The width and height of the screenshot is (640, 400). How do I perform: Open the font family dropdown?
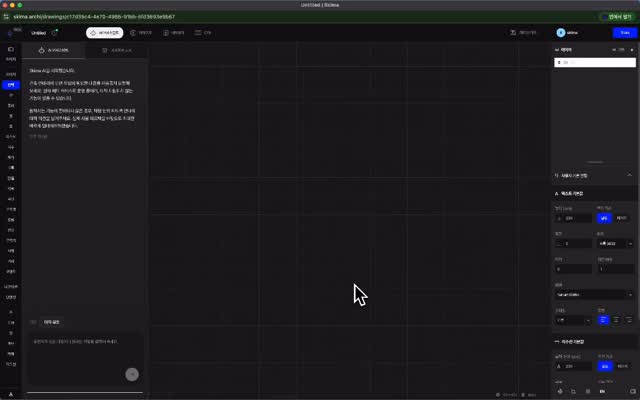[x=594, y=294]
